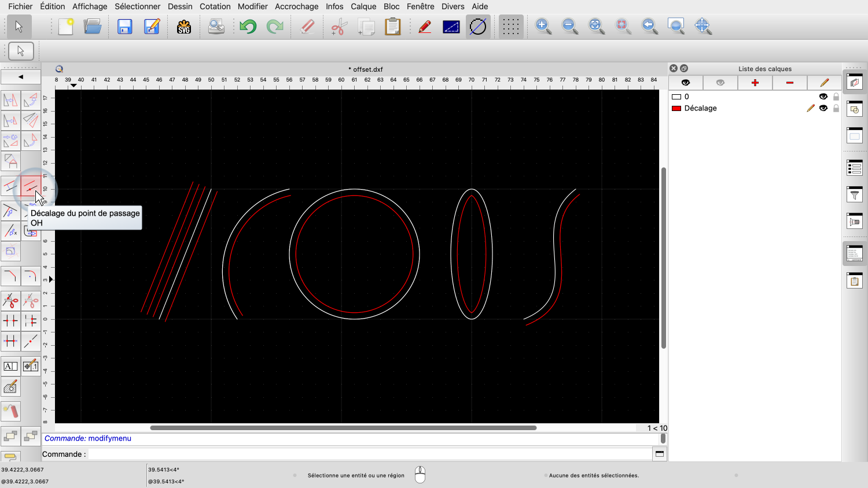Cut selection with the scissors toolbar icon
This screenshot has width=868, height=488.
coord(339,26)
